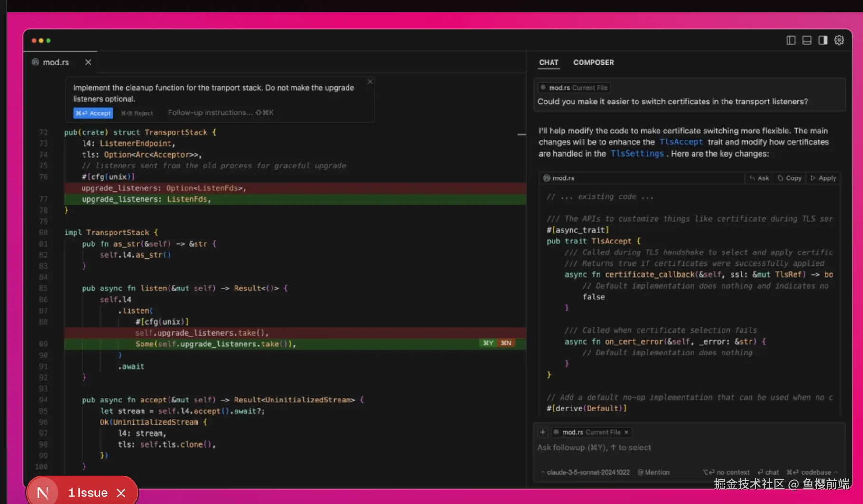Viewport: 863px width, 504px height.
Task: Send message with codebase context
Action: click(809, 472)
